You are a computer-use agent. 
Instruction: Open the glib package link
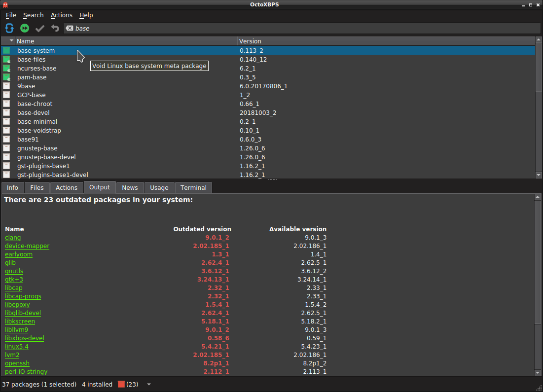[10, 262]
